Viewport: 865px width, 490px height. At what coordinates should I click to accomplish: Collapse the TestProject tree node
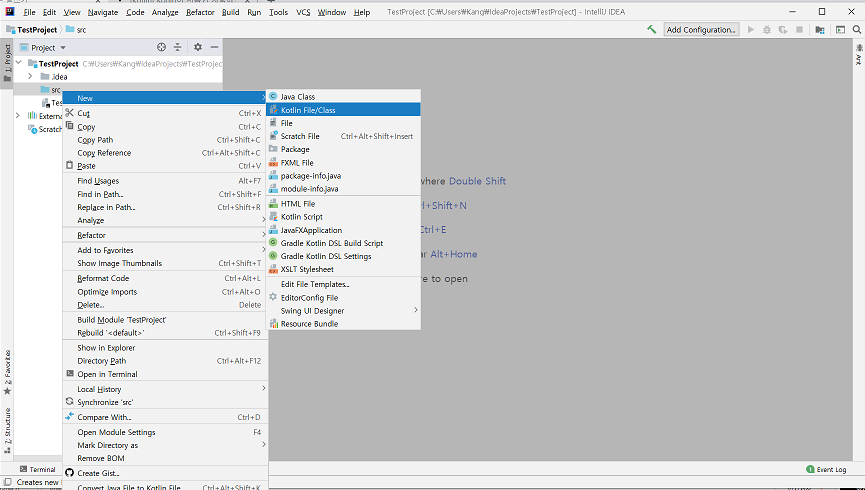tap(19, 63)
